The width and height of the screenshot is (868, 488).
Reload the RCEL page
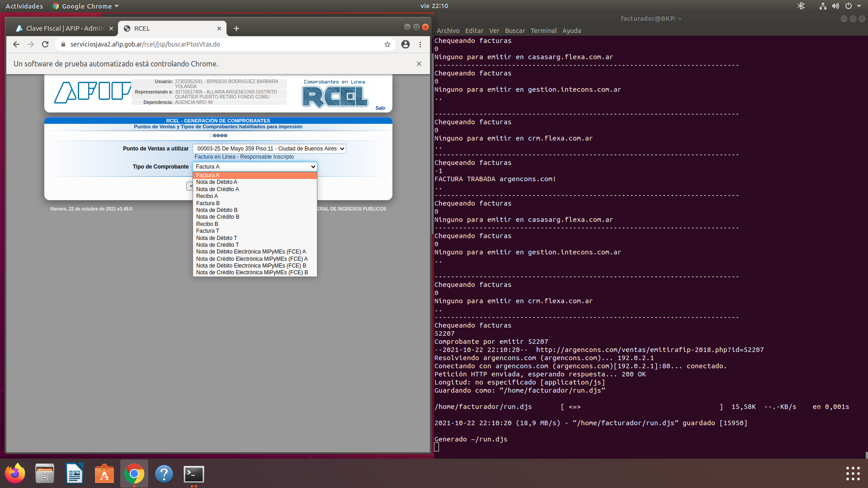[45, 44]
